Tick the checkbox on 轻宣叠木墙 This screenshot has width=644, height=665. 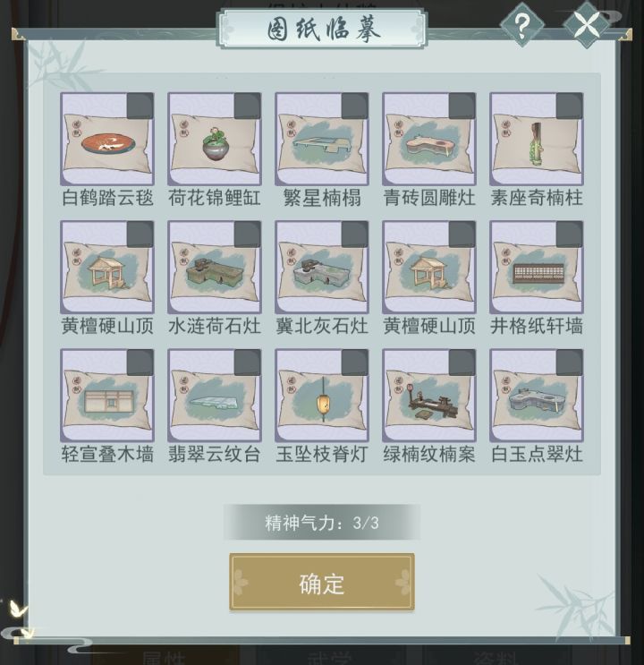click(140, 362)
